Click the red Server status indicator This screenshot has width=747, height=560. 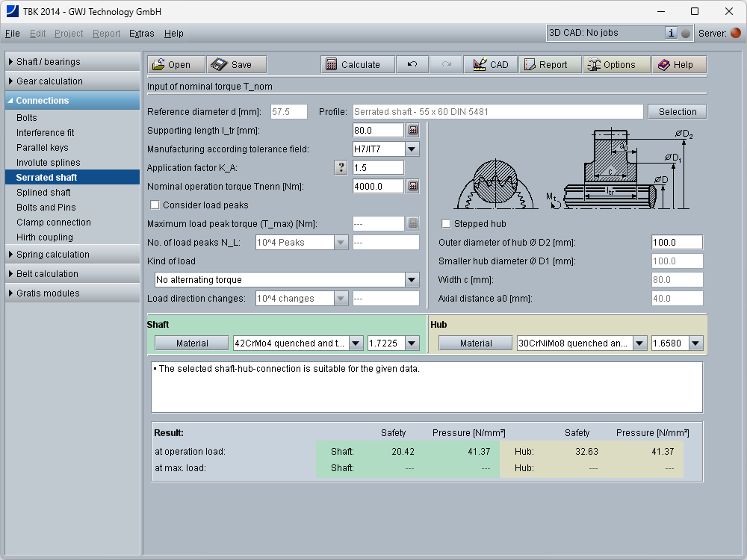click(736, 33)
